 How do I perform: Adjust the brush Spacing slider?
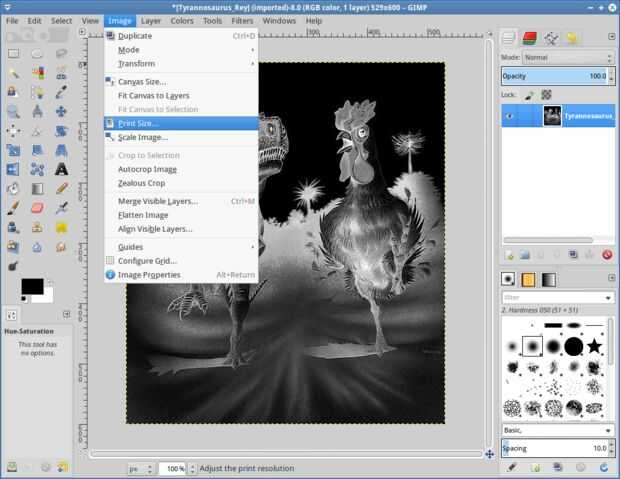[556, 448]
